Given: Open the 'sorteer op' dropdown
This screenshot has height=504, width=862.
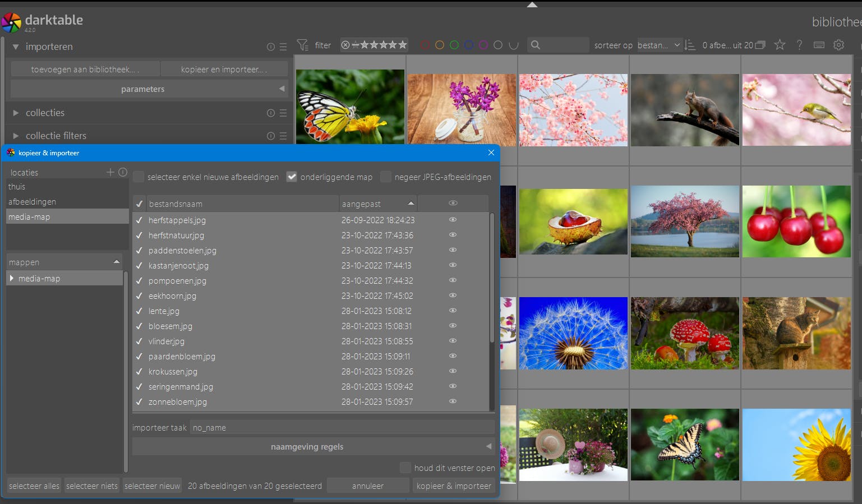Looking at the screenshot, I should [x=658, y=45].
